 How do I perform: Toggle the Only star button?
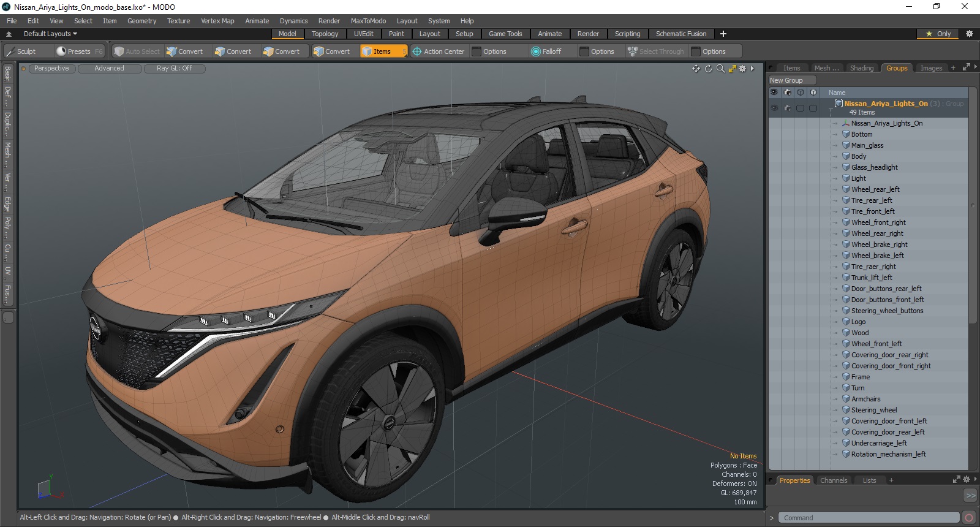(x=938, y=34)
